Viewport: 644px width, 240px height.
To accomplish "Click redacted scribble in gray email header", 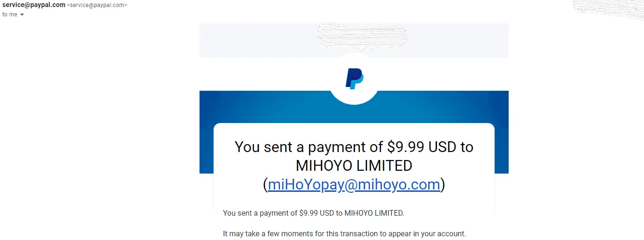I will click(x=362, y=35).
